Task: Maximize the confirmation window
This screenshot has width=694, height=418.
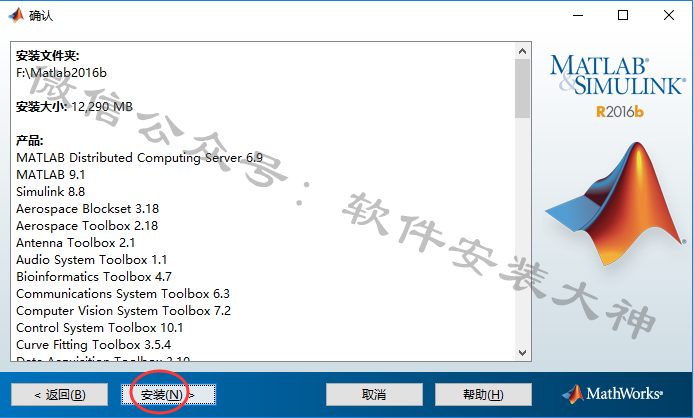Action: pyautogui.click(x=623, y=15)
